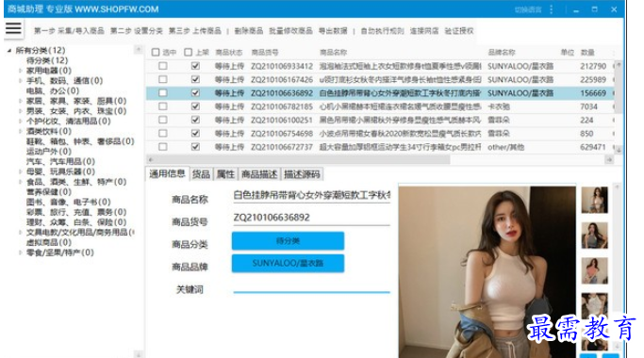The height and width of the screenshot is (358, 644).
Task: Click the blue 待分类 category button
Action: 288,241
